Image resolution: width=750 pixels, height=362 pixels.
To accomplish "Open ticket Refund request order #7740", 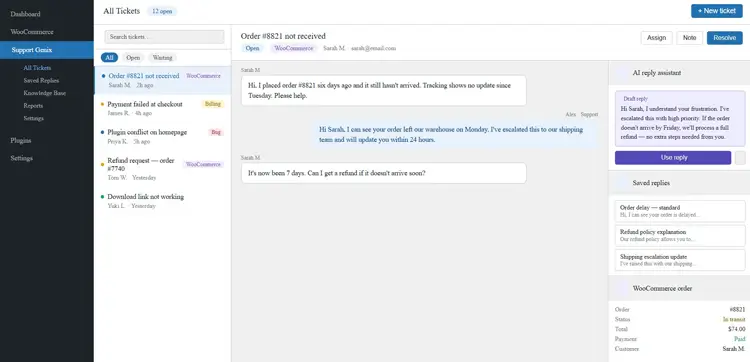I will (x=163, y=169).
